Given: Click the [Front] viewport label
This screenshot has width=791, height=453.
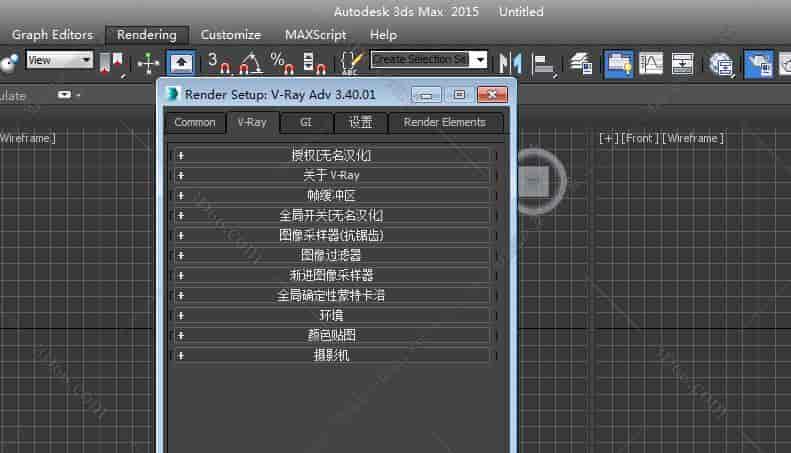Looking at the screenshot, I should coord(640,138).
